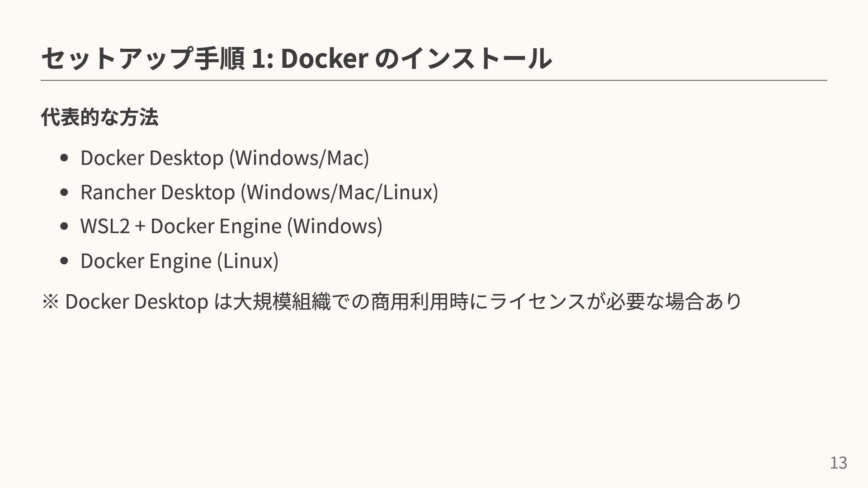The image size is (868, 488).
Task: Click the word 'Docker' in the title
Action: click(x=324, y=58)
